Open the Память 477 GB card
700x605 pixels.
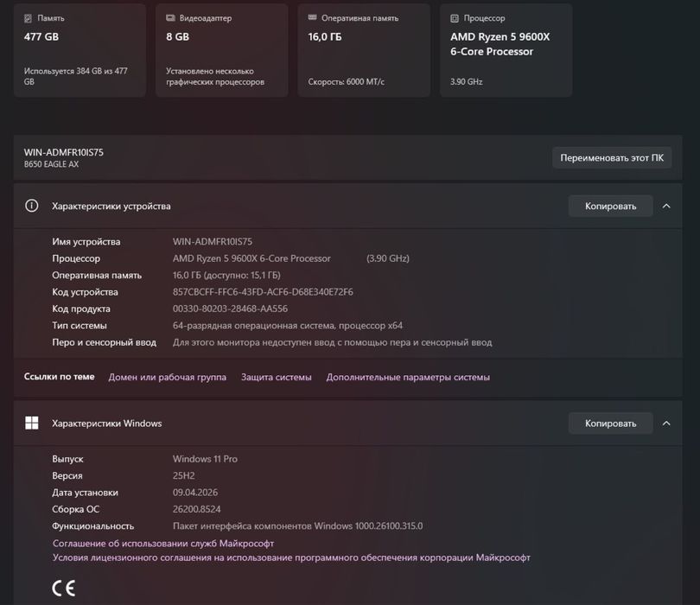point(80,50)
